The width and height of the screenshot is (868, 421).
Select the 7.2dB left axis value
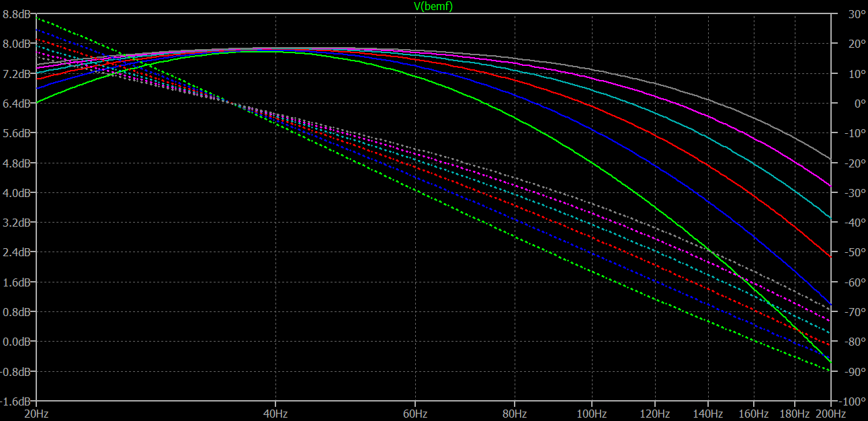[x=18, y=73]
